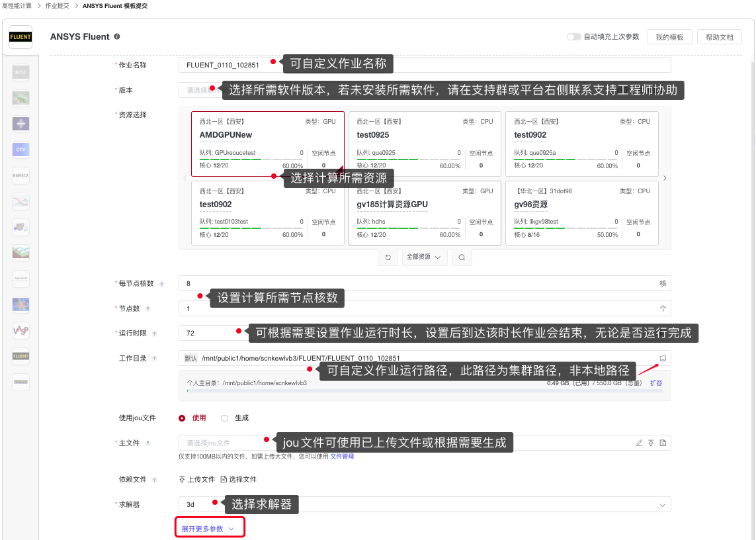
Task: Go to 作业提交 in the breadcrumb
Action: (x=56, y=5)
